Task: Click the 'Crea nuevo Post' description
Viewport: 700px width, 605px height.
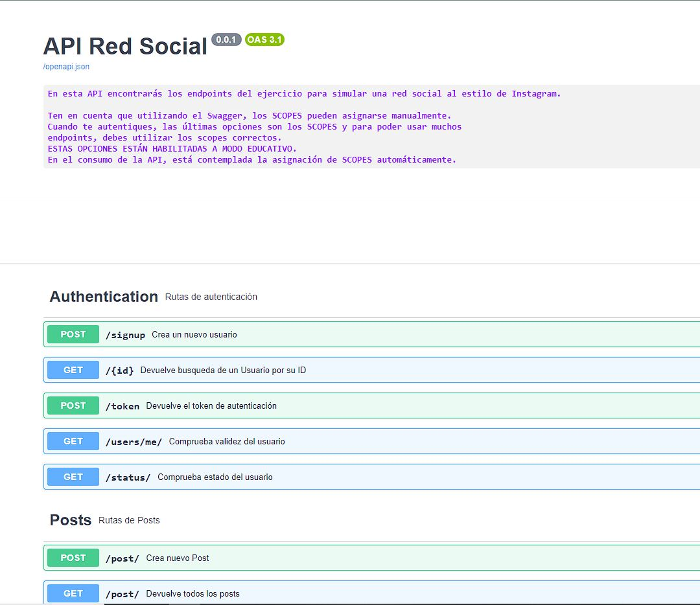Action: click(177, 558)
